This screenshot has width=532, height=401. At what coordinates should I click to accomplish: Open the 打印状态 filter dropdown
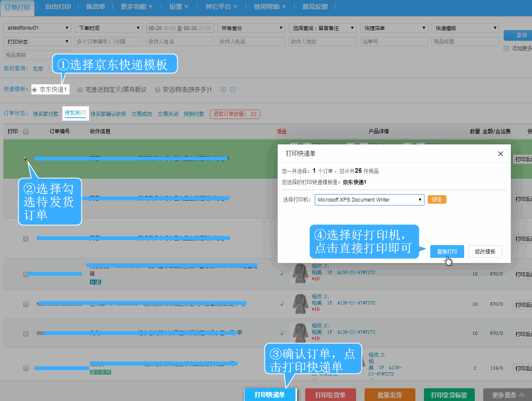tap(37, 41)
